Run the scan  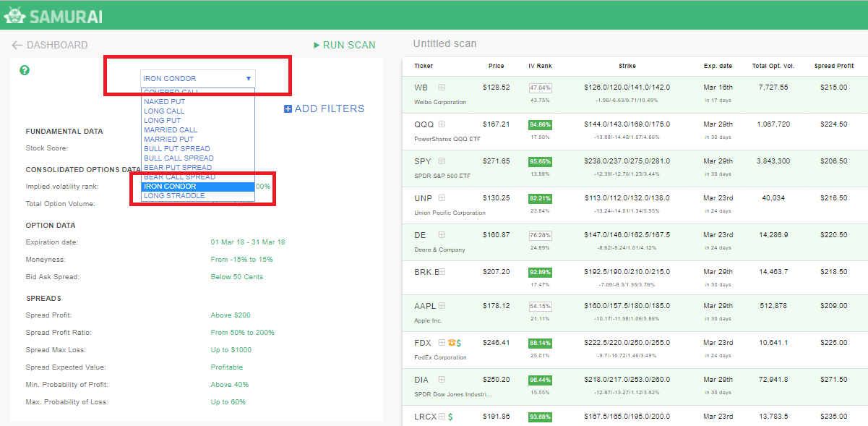tap(344, 45)
